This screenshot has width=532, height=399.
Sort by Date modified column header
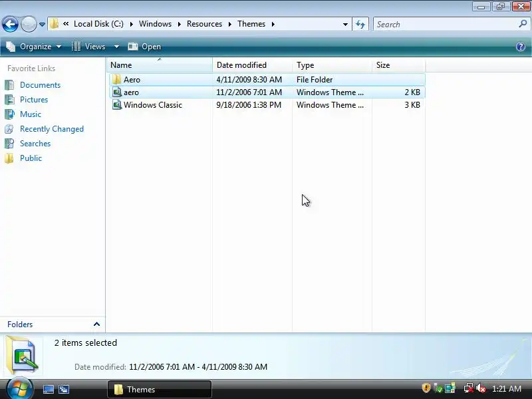tap(252, 65)
